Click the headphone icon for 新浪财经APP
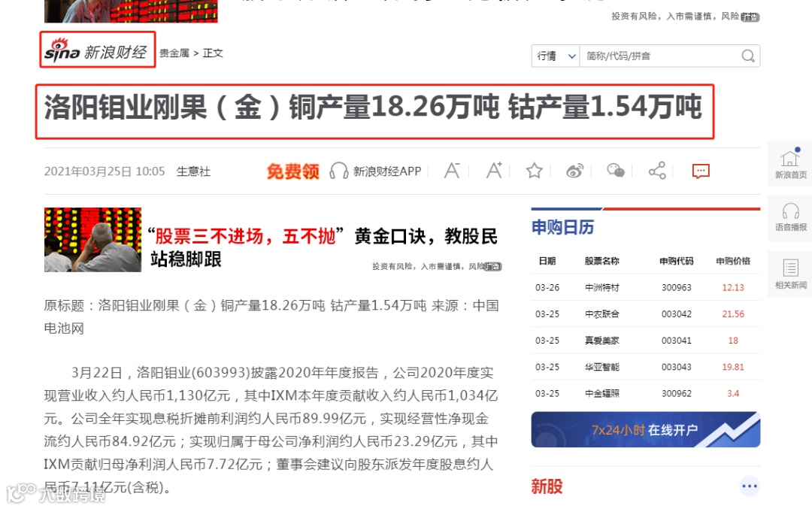 (338, 171)
